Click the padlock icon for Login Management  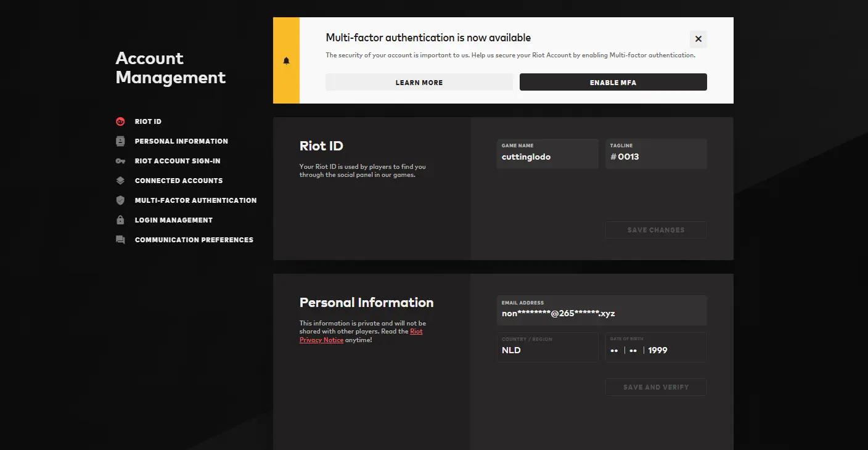(x=120, y=220)
